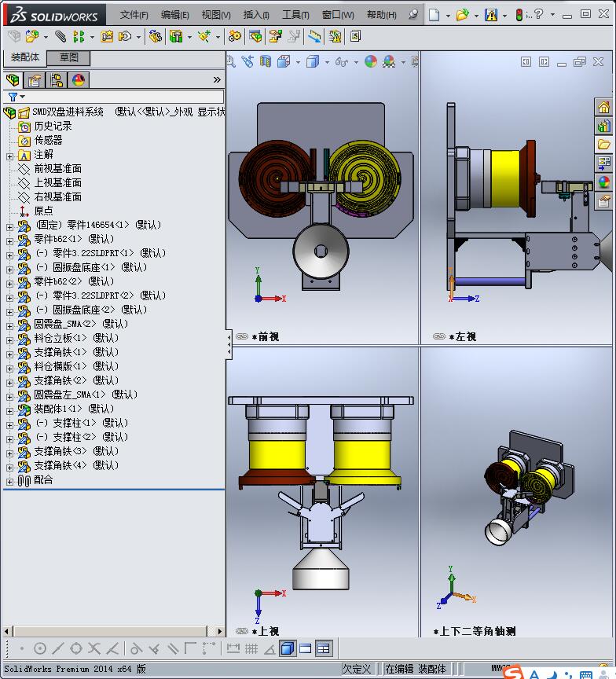The image size is (616, 679).
Task: Click the Mate paperclip icon
Action: click(x=61, y=36)
